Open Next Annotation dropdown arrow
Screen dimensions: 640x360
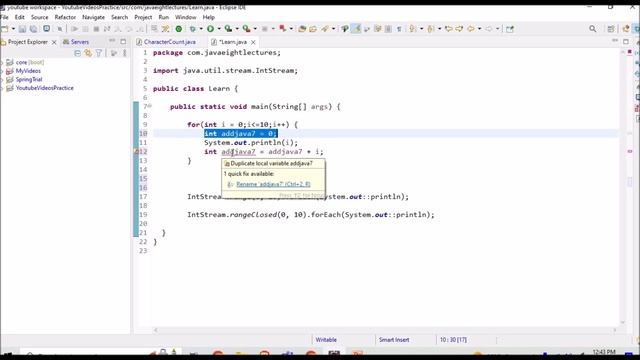click(x=421, y=29)
